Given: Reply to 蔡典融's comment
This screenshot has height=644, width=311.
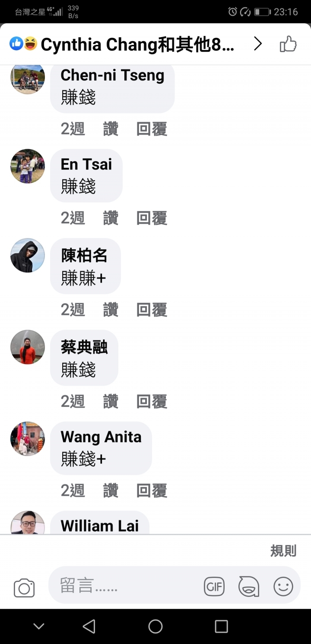Looking at the screenshot, I should coord(152,402).
